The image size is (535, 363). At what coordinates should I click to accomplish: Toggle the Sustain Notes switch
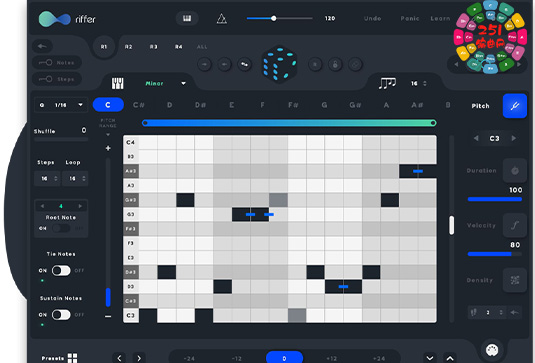(x=61, y=315)
